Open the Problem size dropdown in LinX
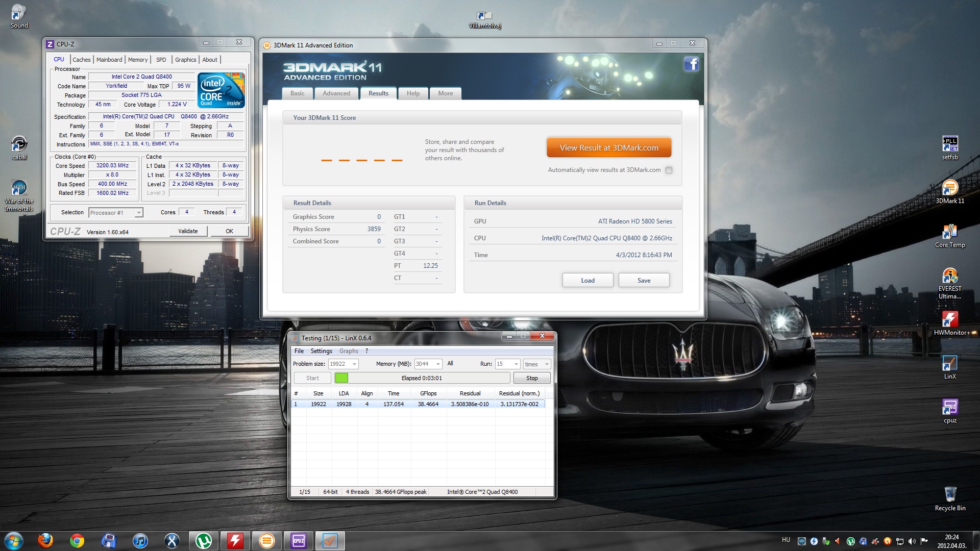This screenshot has width=980, height=551. click(343, 364)
